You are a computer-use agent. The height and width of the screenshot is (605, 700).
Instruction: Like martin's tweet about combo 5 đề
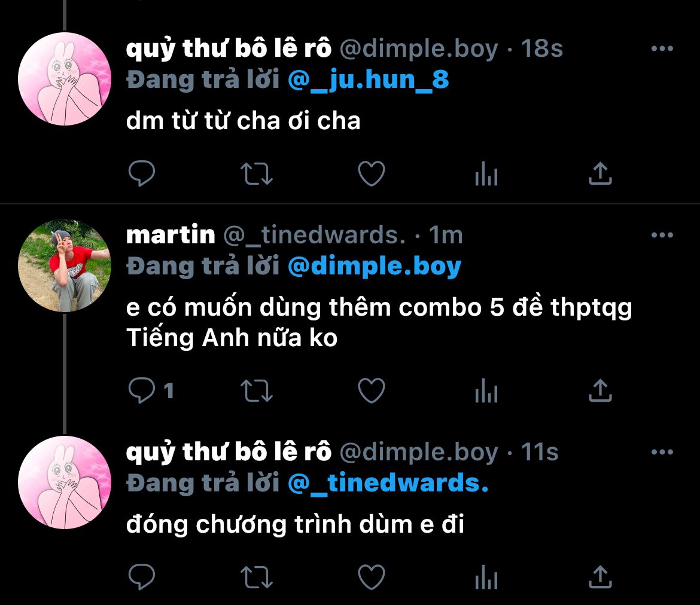(x=372, y=390)
